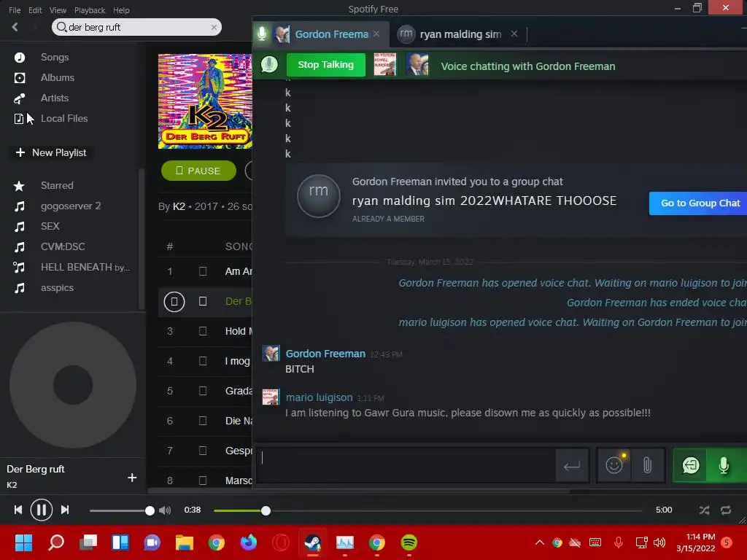
Task: Add Der Berg ruft to library
Action: (x=132, y=478)
